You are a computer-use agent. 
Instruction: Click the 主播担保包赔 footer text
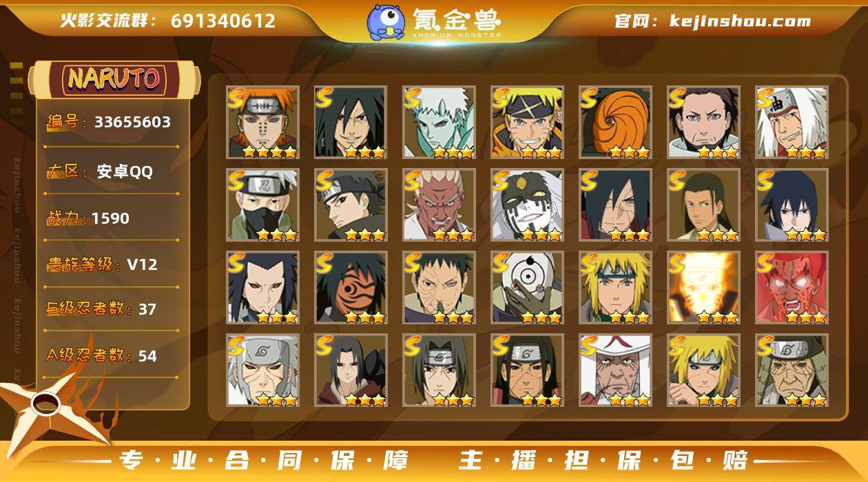click(x=604, y=460)
